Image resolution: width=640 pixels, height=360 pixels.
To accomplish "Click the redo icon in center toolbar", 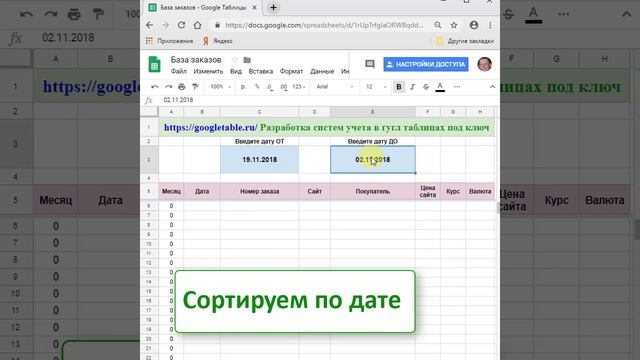I will coord(168,87).
